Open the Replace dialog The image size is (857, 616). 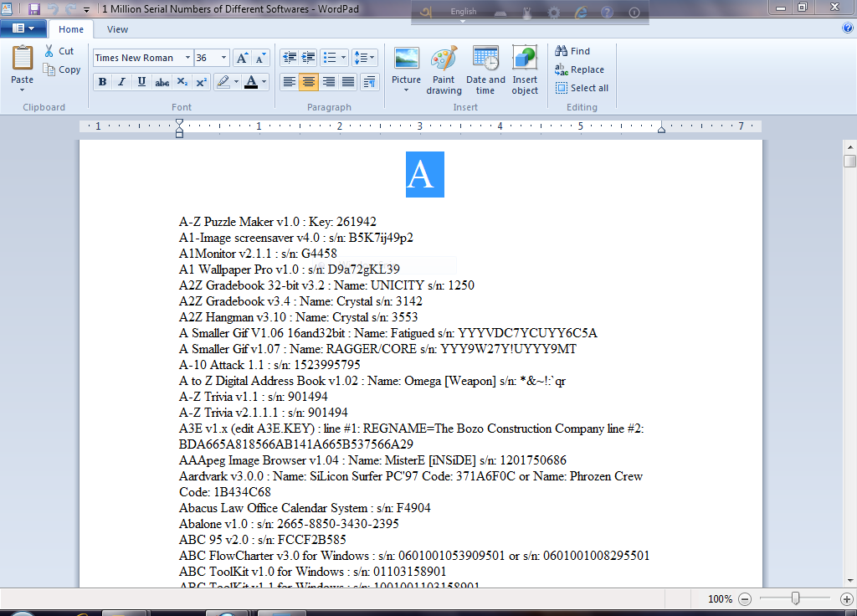(579, 69)
